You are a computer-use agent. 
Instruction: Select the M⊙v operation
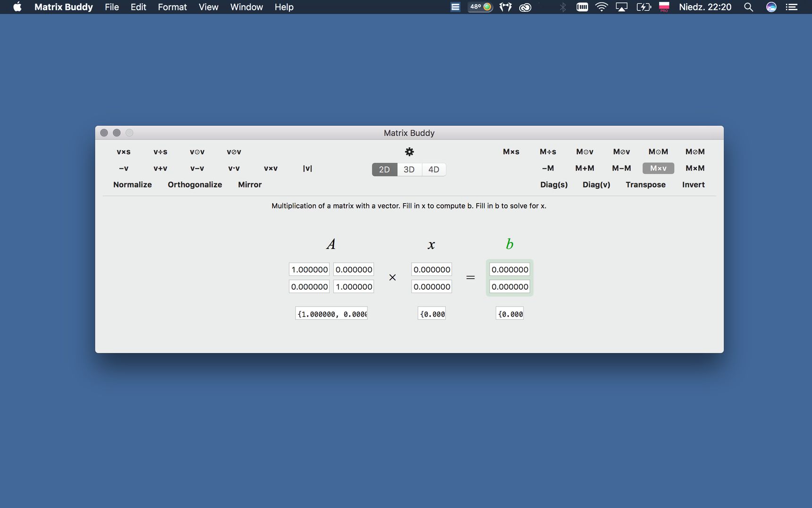pos(585,152)
